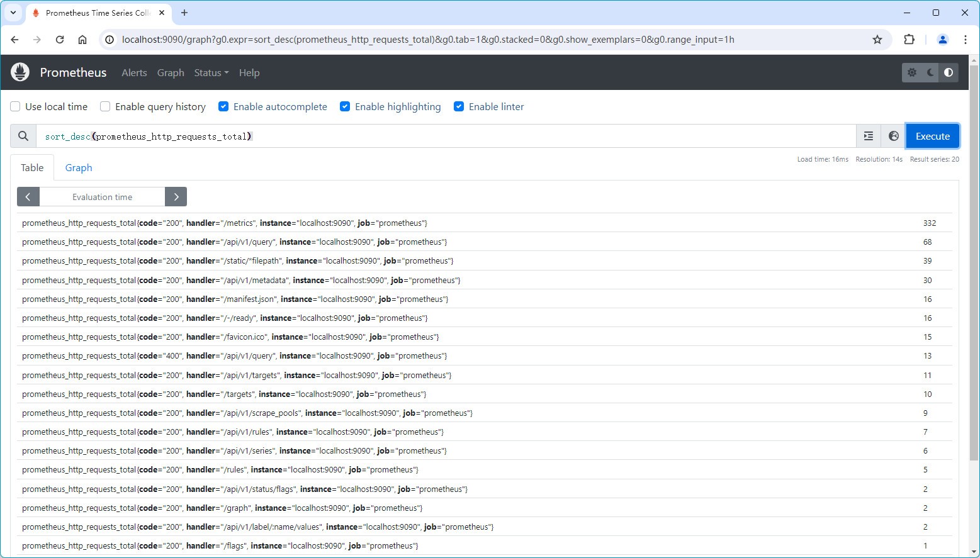Toggle Use local time checkbox
Image resolution: width=980 pixels, height=558 pixels.
coord(15,106)
